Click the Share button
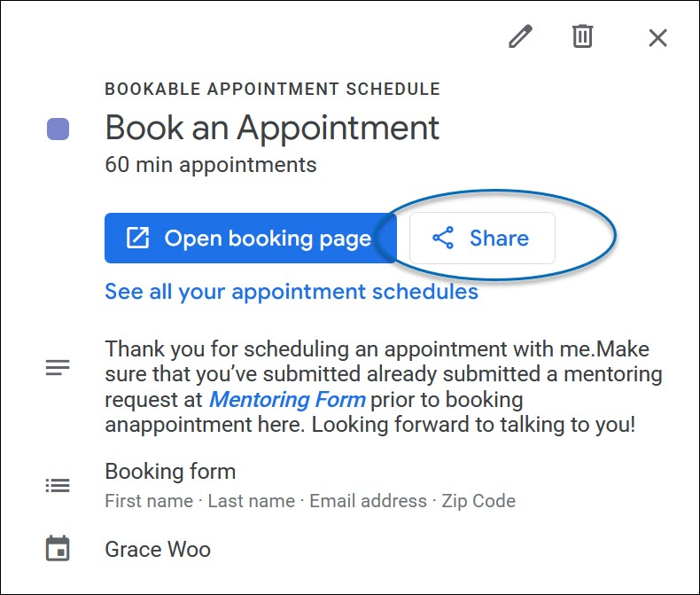The width and height of the screenshot is (700, 595). (x=482, y=238)
